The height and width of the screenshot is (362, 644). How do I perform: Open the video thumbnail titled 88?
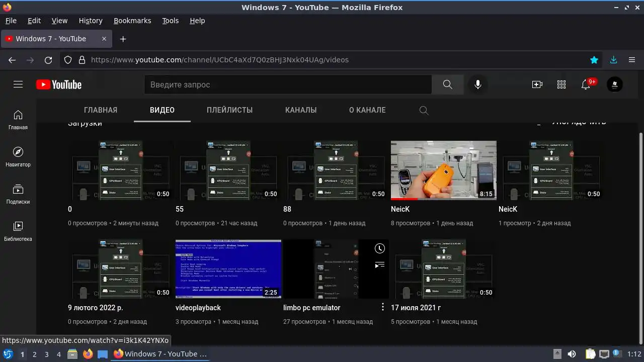pyautogui.click(x=336, y=170)
